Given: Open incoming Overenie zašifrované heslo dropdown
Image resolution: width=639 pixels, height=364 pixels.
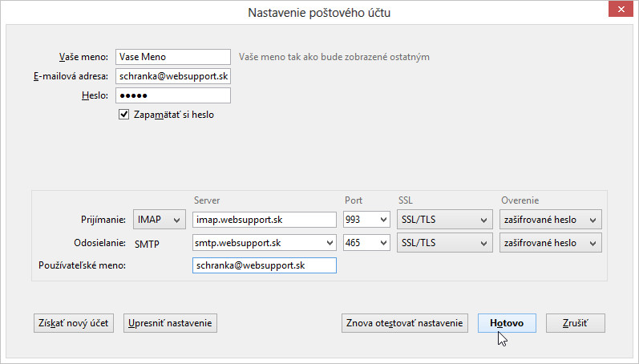Looking at the screenshot, I should [551, 220].
